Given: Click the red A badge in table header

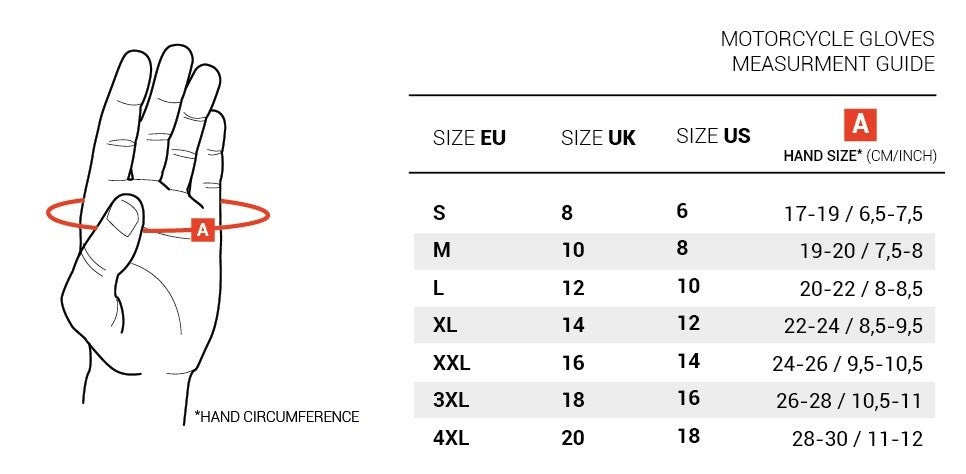Looking at the screenshot, I should coord(860,125).
